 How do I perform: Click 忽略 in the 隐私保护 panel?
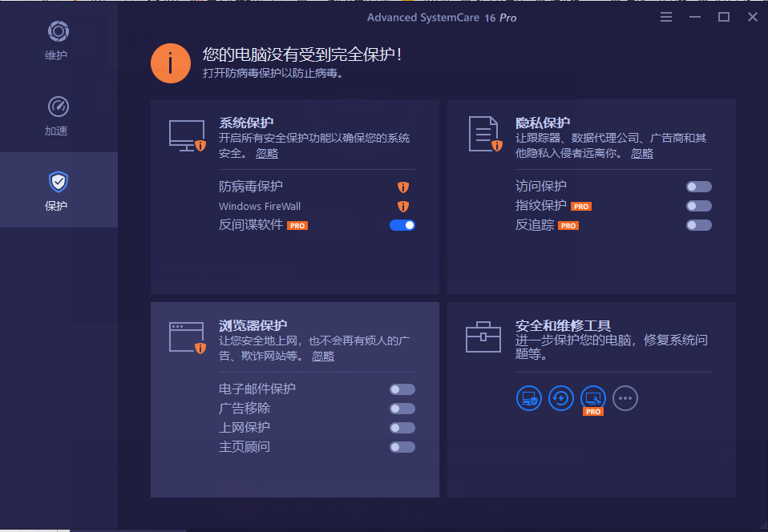pos(641,152)
